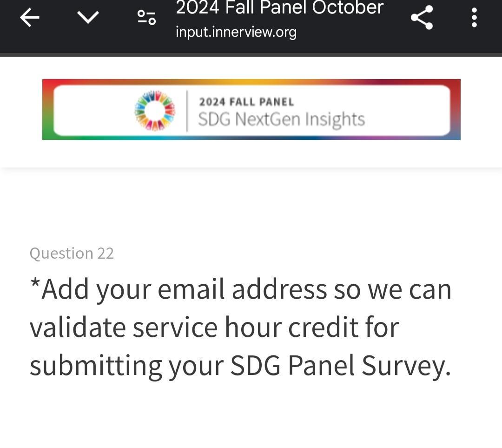Image resolution: width=502 pixels, height=448 pixels.
Task: Tap the back arrow in the toolbar
Action: point(30,18)
